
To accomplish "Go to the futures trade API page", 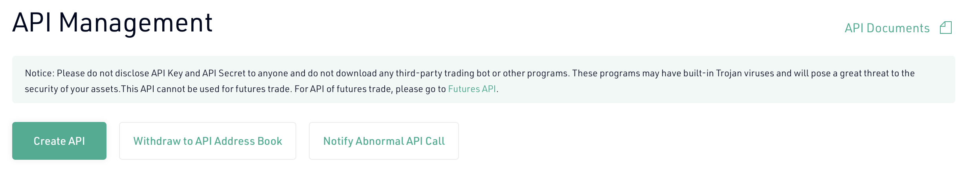I will 472,89.
